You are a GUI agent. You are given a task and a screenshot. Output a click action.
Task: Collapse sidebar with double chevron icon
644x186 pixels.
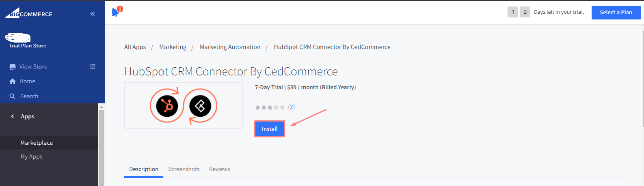[93, 14]
